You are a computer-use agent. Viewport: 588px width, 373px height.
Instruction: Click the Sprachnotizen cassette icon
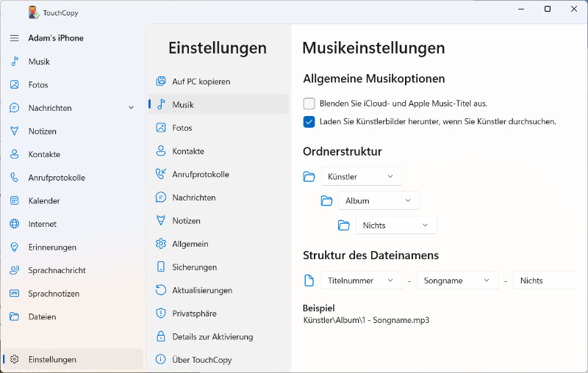tap(14, 293)
